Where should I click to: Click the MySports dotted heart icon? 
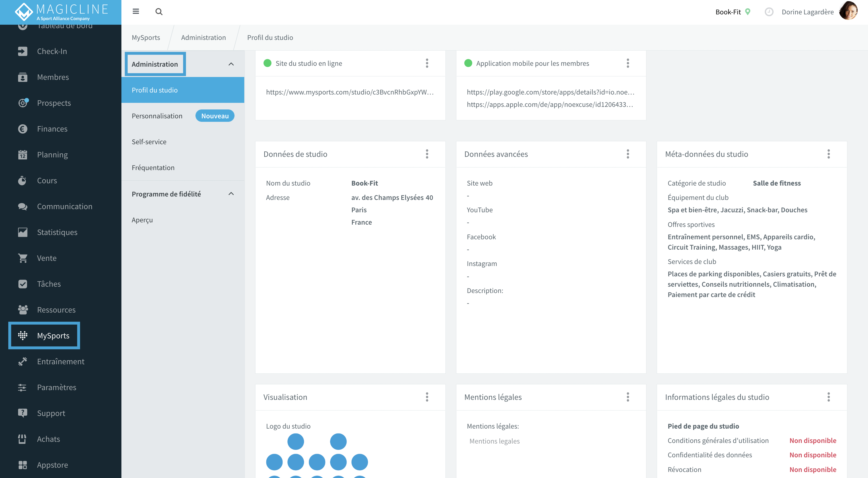click(23, 336)
